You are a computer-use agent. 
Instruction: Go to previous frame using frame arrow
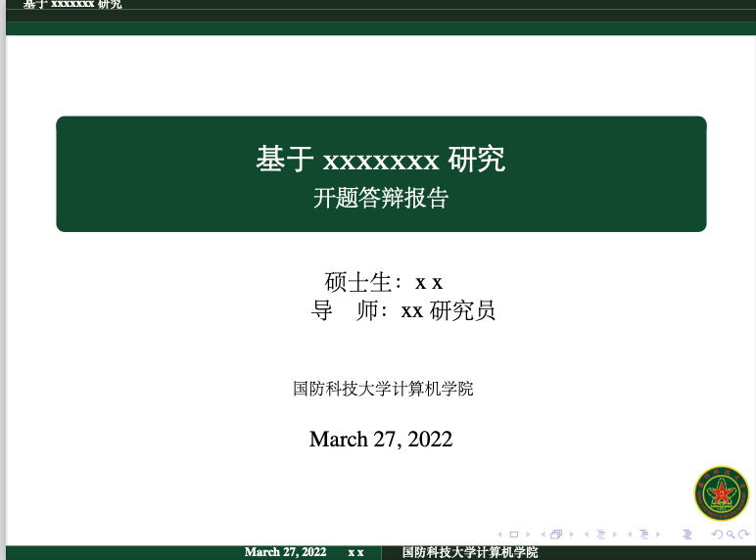pyautogui.click(x=543, y=535)
